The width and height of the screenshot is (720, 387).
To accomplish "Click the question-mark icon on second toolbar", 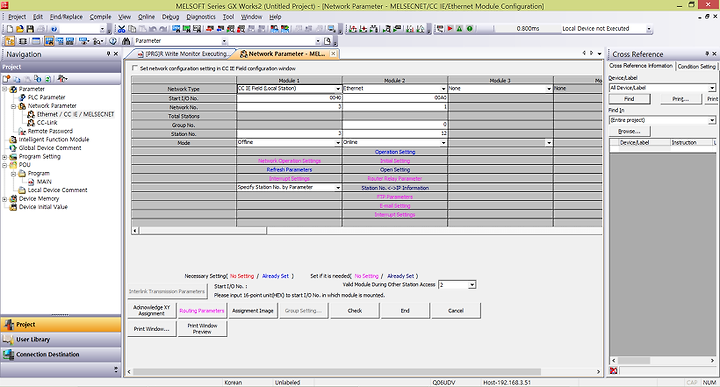I will coord(113,41).
